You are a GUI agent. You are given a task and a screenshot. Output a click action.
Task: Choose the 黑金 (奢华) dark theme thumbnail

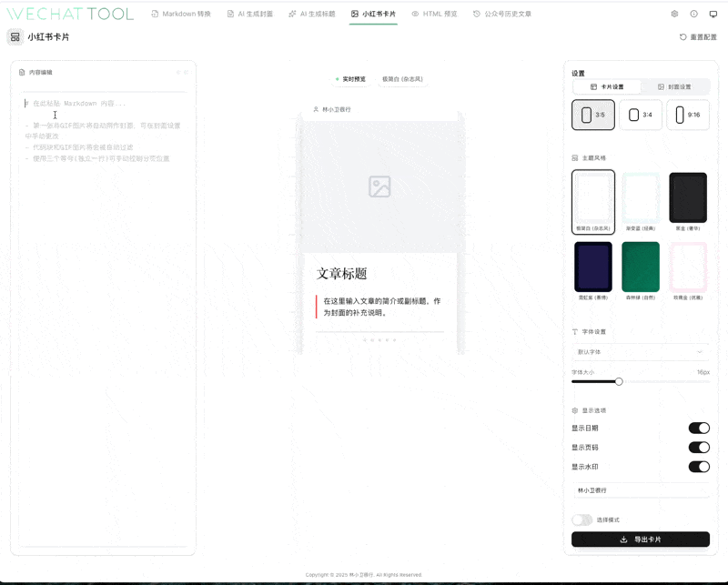688,198
